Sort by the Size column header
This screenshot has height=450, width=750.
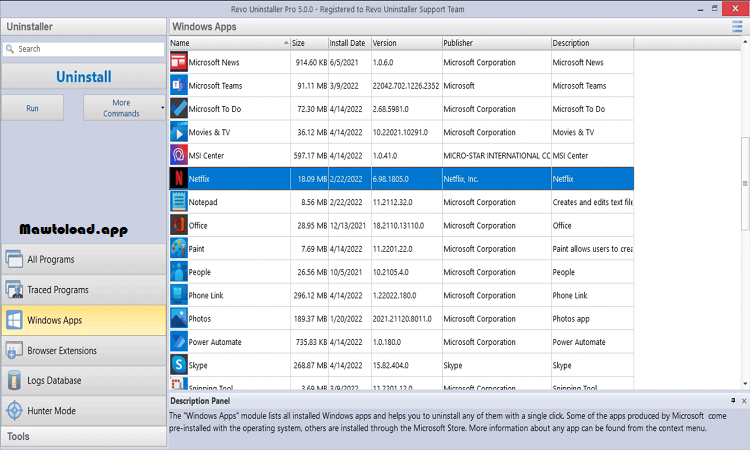click(x=309, y=43)
